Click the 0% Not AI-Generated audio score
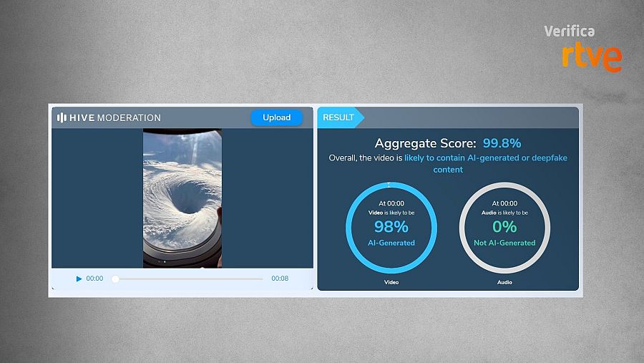644x363 pixels. point(504,227)
